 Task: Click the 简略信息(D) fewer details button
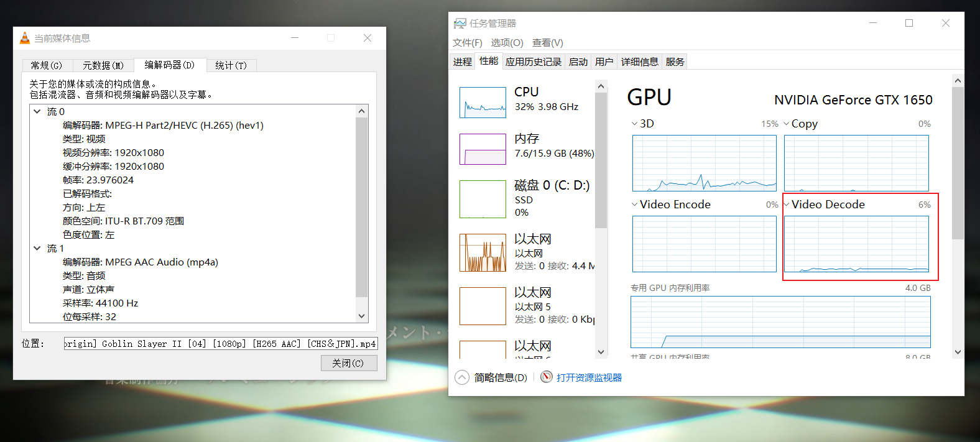501,377
